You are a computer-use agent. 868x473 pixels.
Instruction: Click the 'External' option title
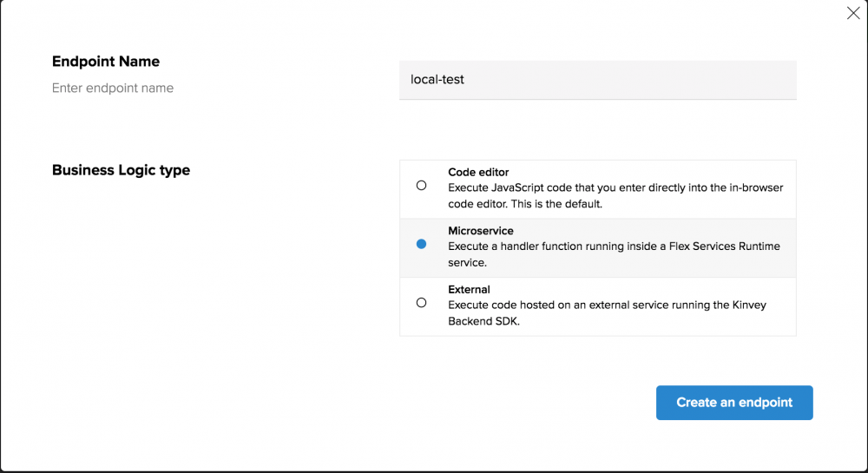tap(469, 289)
